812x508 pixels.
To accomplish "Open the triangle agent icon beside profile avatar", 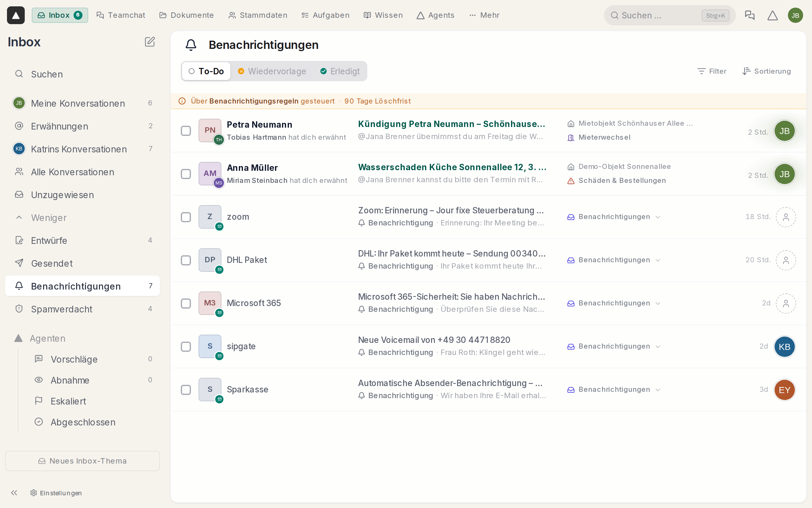I will (772, 15).
